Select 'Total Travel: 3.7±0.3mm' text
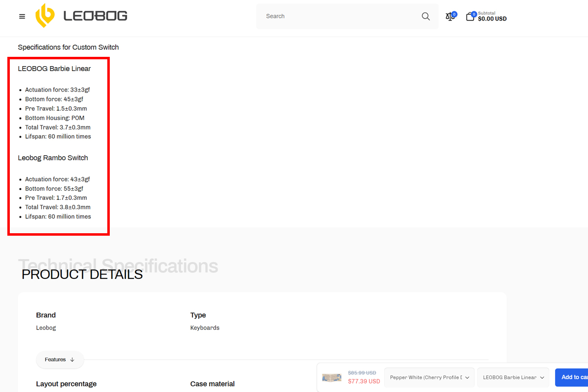The height and width of the screenshot is (392, 588). click(x=58, y=127)
